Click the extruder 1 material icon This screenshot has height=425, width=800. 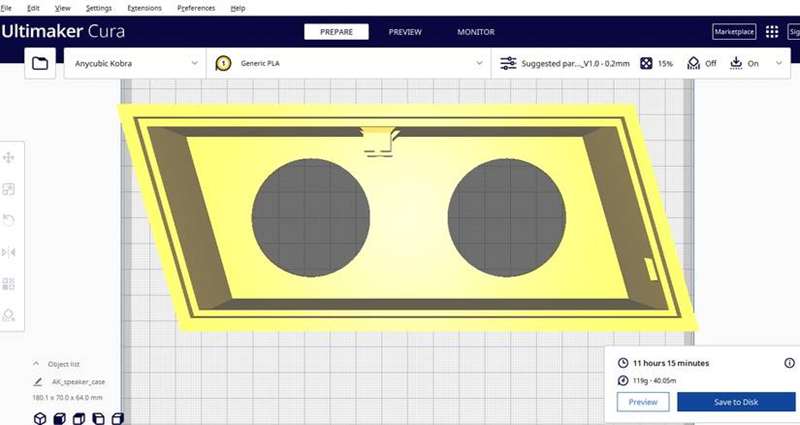223,63
